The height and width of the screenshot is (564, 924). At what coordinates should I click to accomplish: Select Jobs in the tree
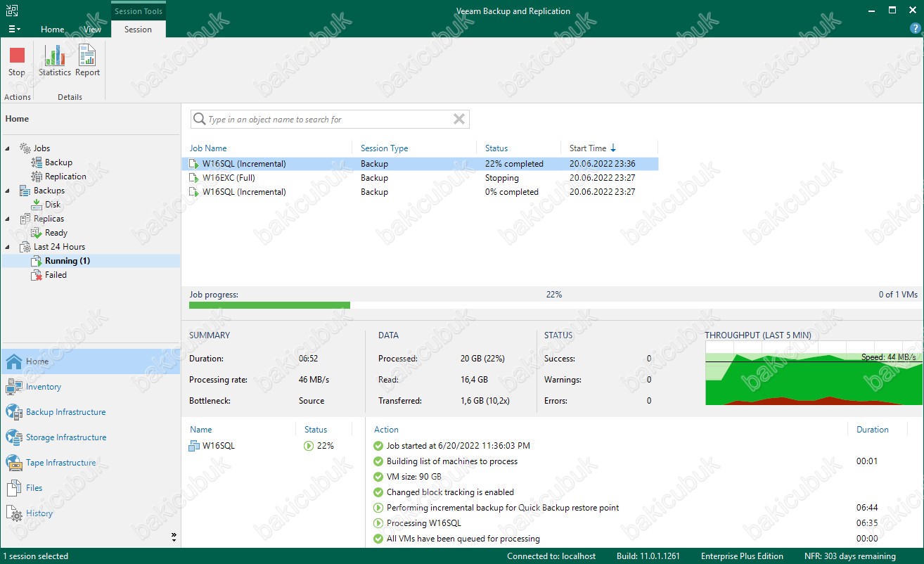point(41,148)
